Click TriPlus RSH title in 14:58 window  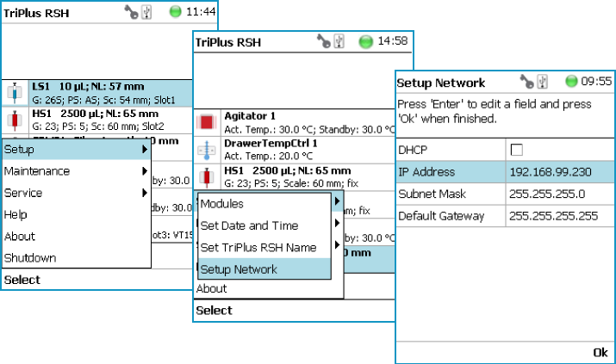(x=228, y=42)
